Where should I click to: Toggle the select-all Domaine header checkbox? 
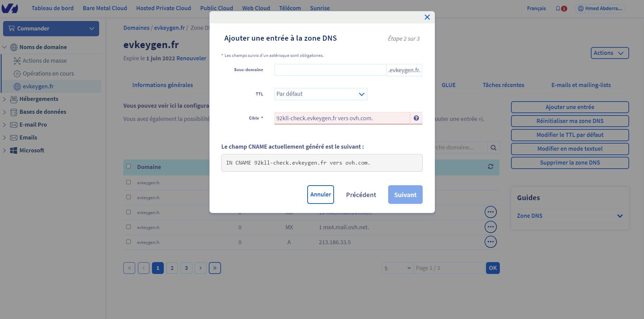(x=129, y=166)
